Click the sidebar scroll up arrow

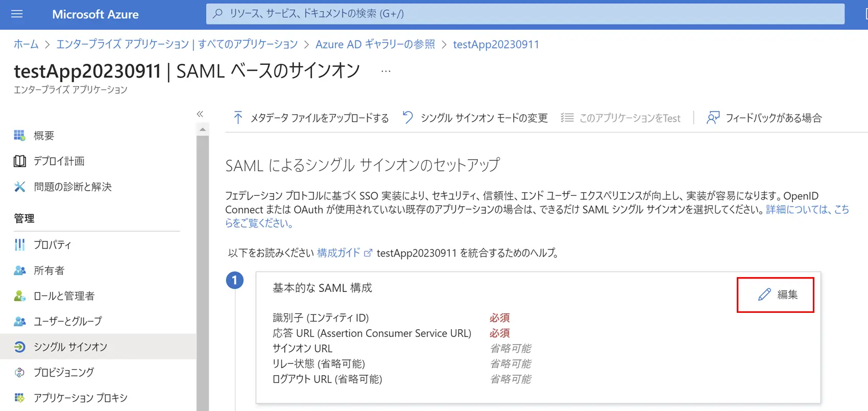coord(203,130)
